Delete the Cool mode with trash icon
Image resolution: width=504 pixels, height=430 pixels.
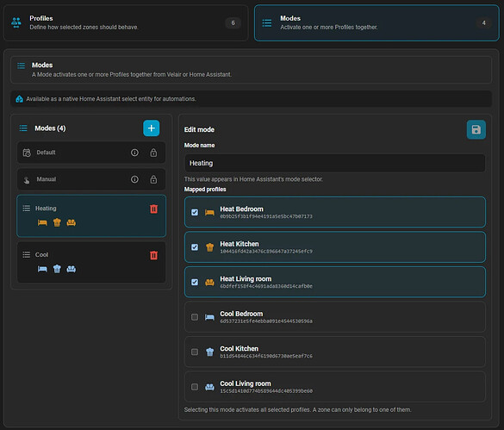coord(153,255)
